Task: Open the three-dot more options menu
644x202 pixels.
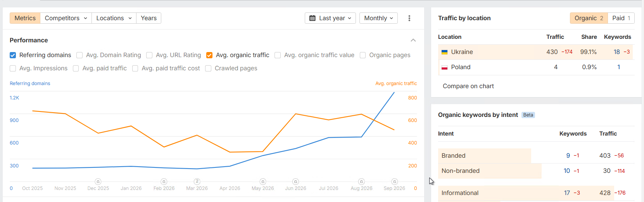Action: coord(409,18)
